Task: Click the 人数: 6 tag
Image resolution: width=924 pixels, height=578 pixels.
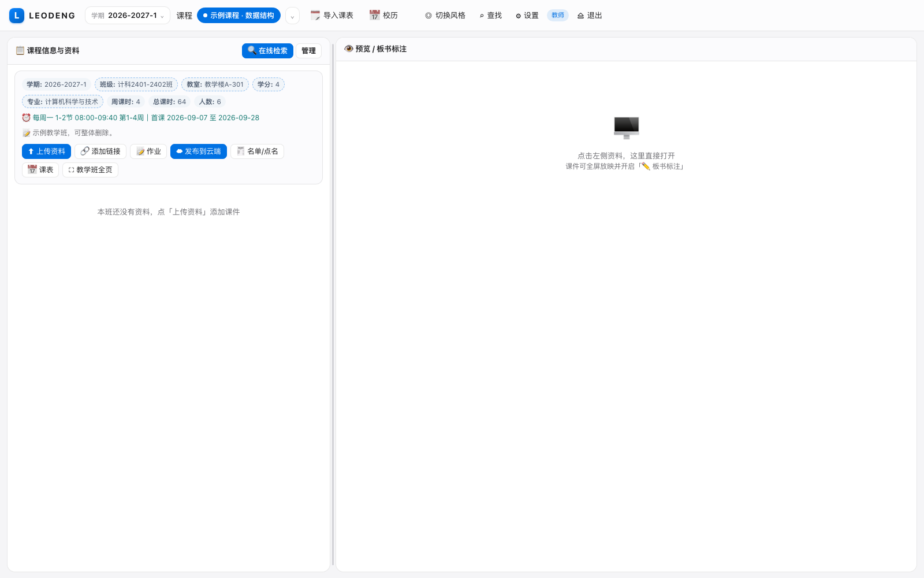Action: point(210,102)
